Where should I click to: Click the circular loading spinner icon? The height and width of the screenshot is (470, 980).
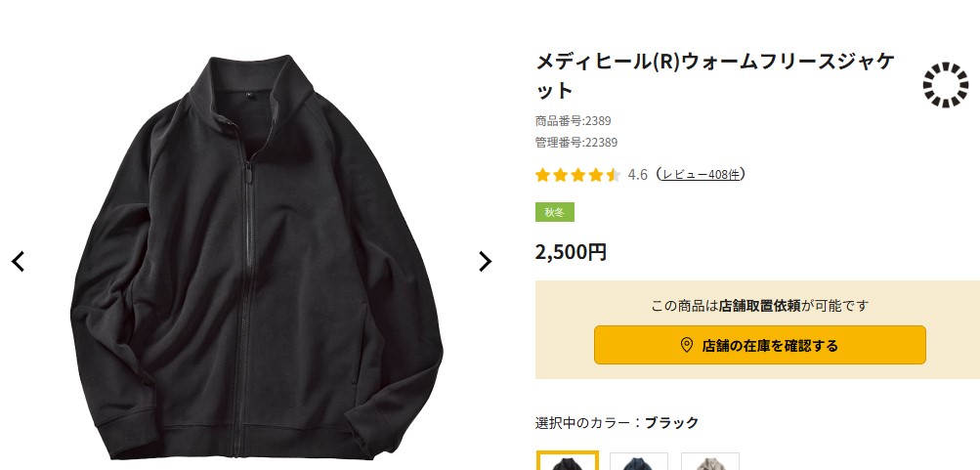tap(945, 85)
